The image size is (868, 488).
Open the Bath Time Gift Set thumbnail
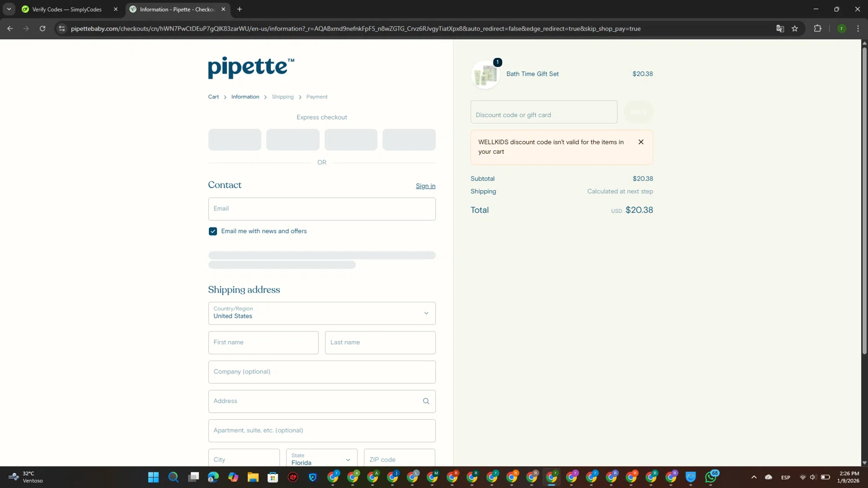[486, 75]
